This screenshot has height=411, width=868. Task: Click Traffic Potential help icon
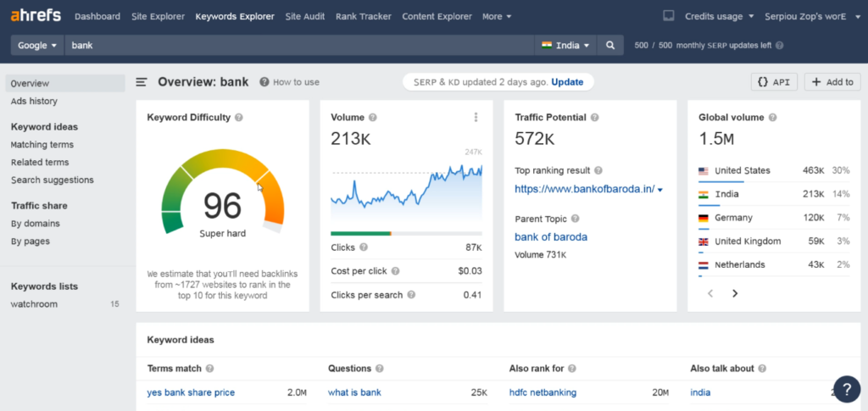pos(594,117)
